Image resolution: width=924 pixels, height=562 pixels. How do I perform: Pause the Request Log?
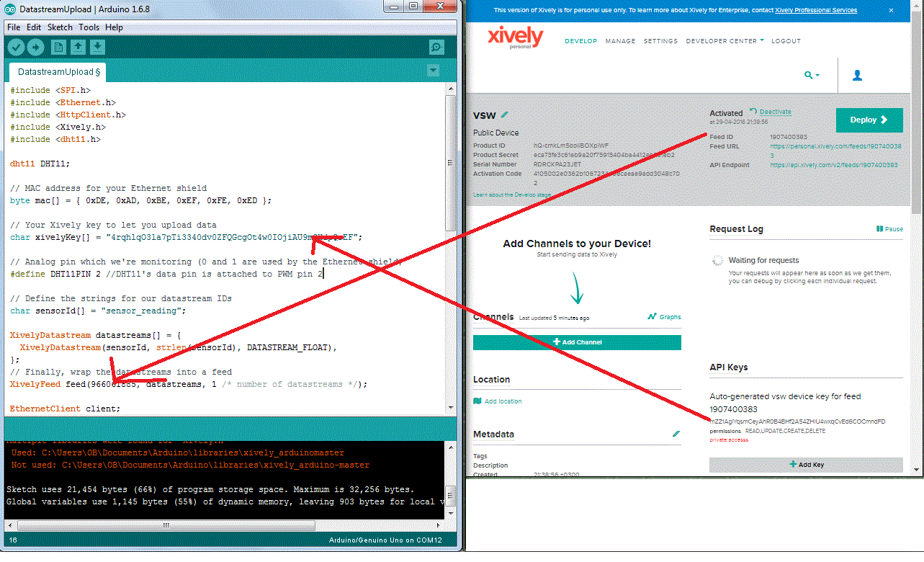(x=889, y=229)
